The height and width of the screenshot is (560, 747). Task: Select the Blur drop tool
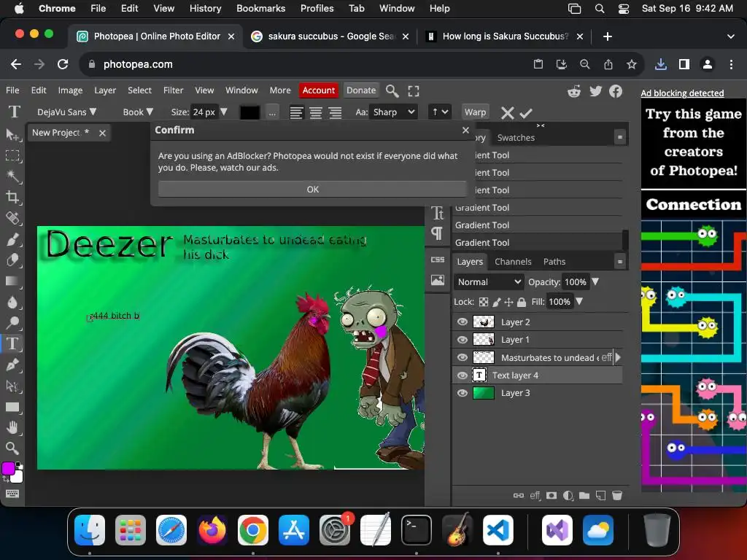[x=12, y=302]
